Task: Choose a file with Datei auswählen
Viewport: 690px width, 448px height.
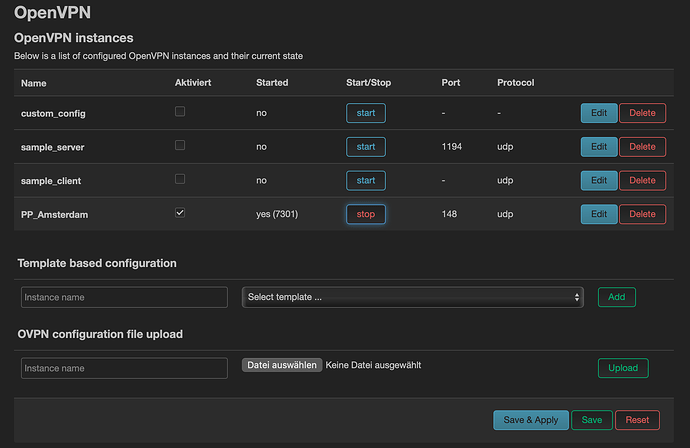Action: [x=281, y=366]
